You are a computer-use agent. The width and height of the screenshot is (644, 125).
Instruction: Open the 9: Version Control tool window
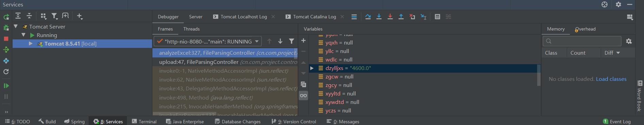pos(294,122)
